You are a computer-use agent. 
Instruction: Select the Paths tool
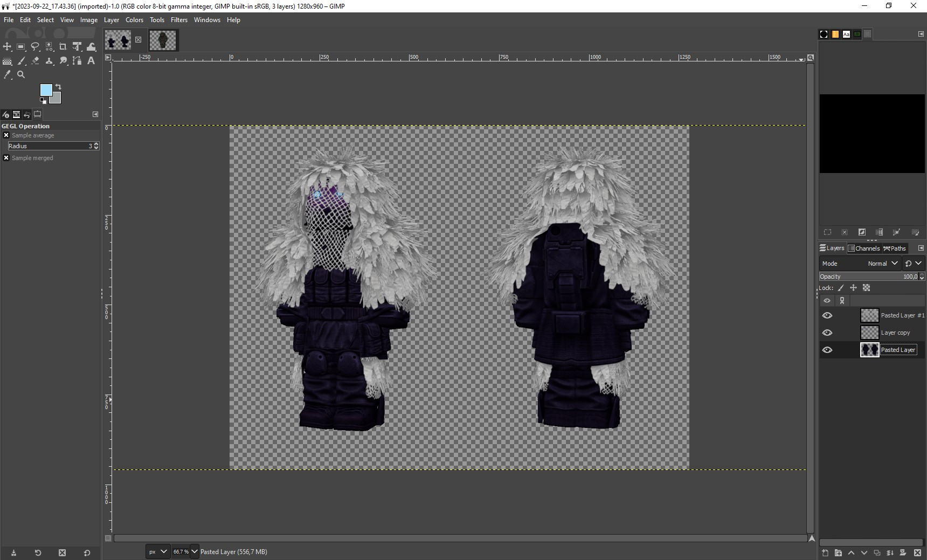click(77, 61)
